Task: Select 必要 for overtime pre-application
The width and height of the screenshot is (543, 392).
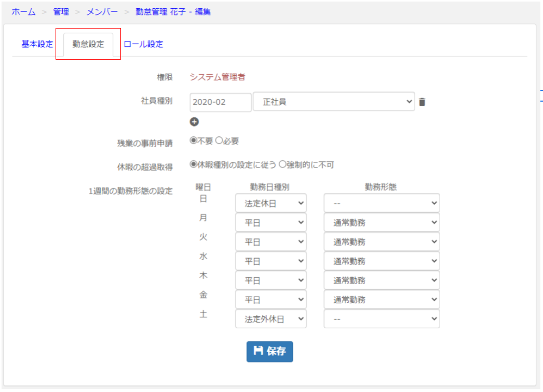Action: pos(219,141)
